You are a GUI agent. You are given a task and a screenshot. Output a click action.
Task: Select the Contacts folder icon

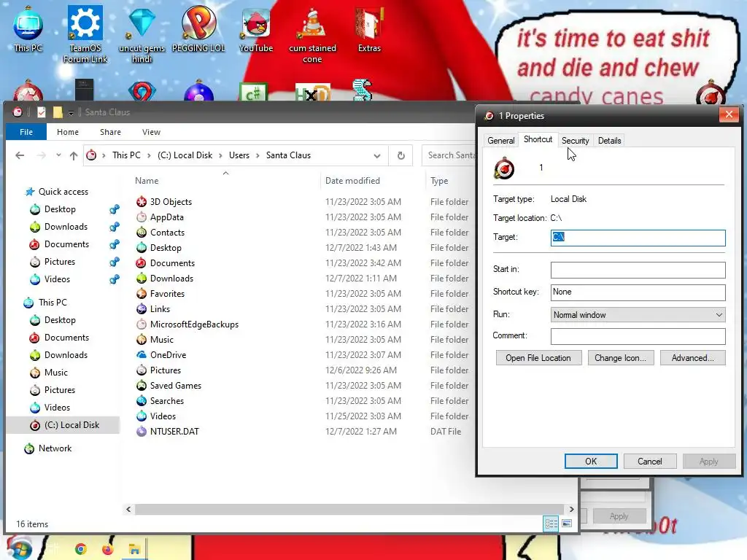coord(142,233)
